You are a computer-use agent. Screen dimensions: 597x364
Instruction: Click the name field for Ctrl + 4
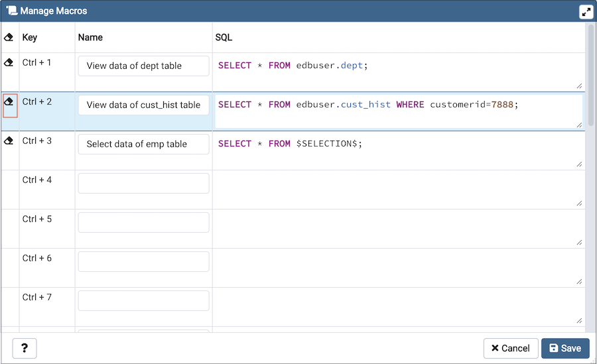click(x=143, y=184)
